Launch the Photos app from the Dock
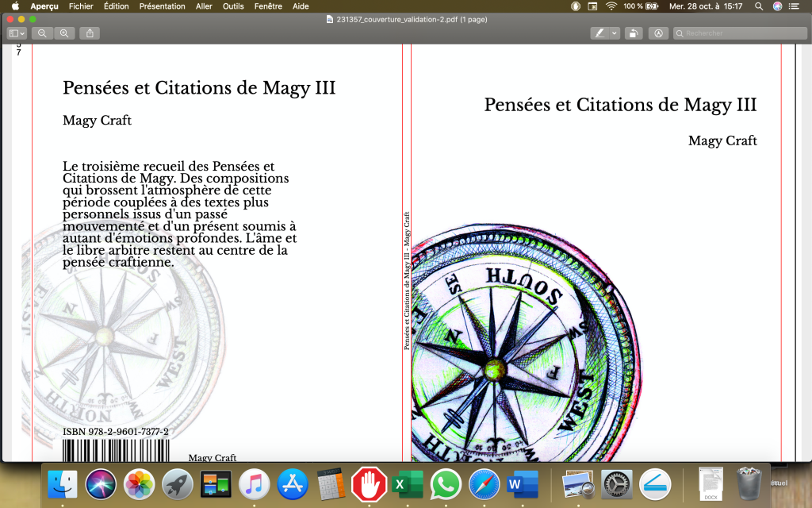This screenshot has height=508, width=812. pyautogui.click(x=139, y=483)
